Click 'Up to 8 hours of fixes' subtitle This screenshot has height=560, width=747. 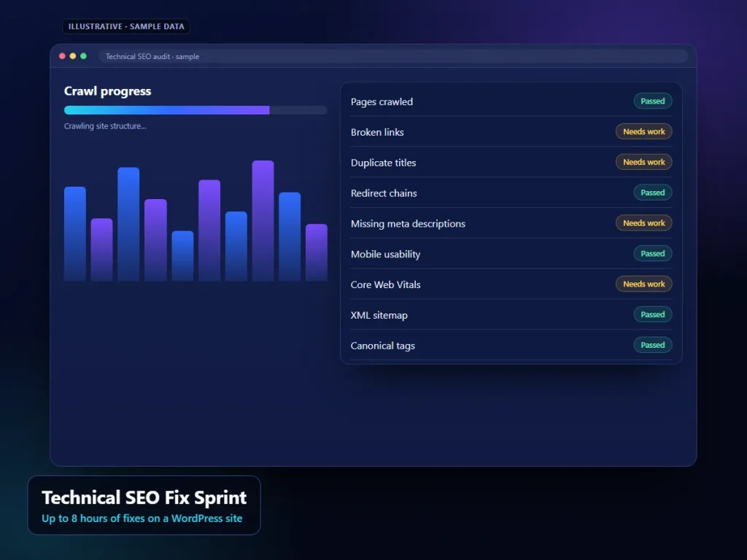(x=142, y=518)
